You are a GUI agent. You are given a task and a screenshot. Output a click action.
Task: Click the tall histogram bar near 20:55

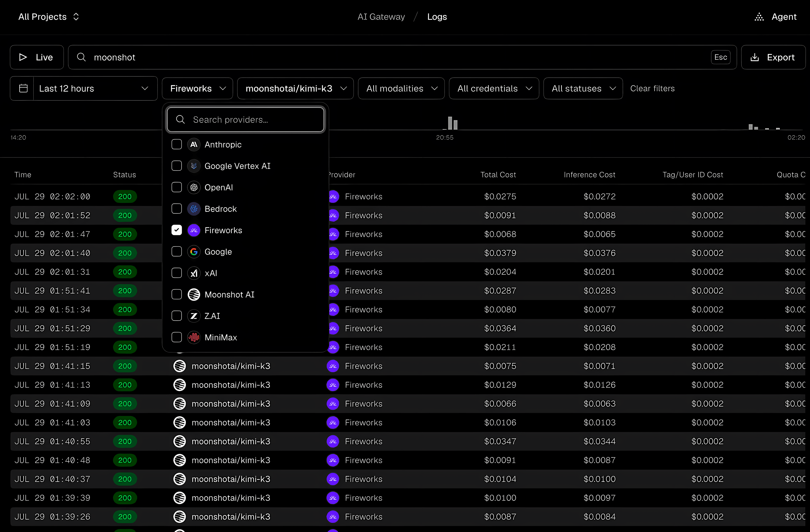[x=450, y=123]
